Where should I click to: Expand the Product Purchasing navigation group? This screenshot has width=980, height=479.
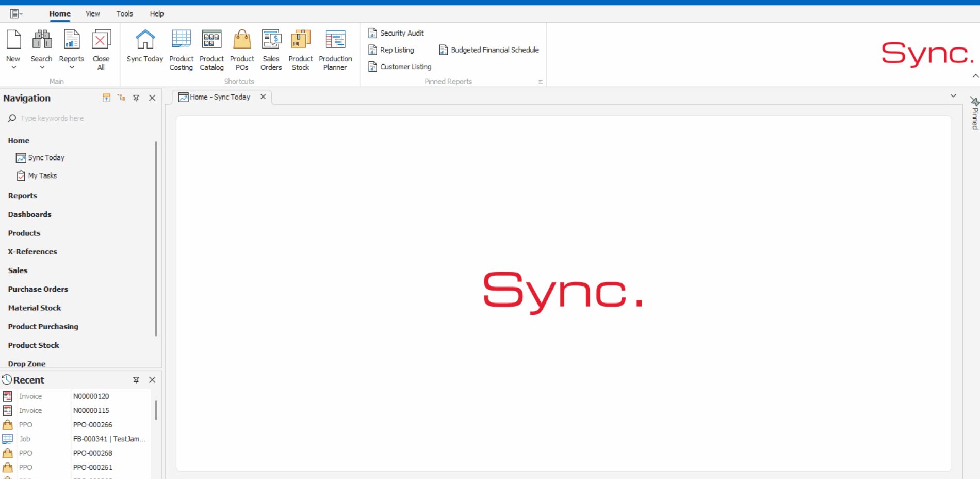tap(43, 327)
